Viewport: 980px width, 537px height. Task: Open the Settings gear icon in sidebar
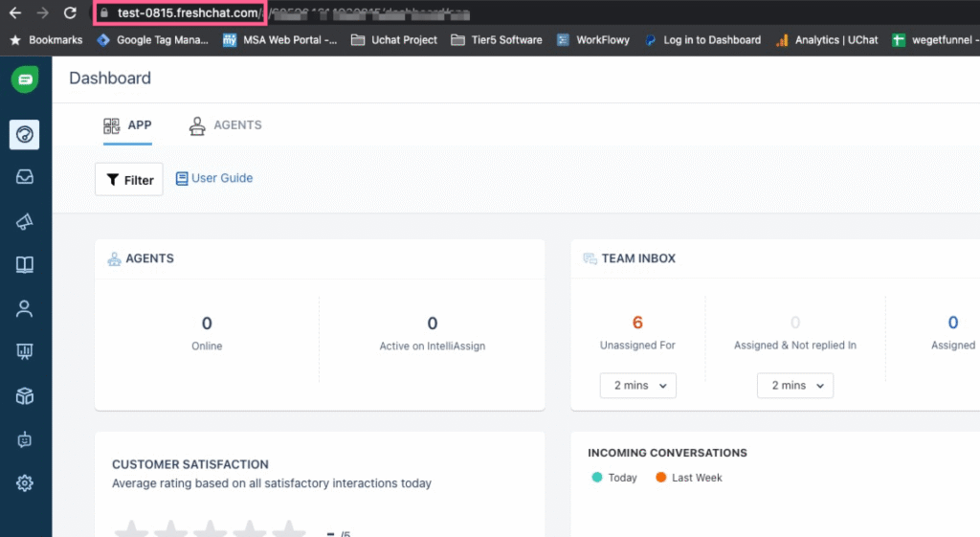click(x=25, y=483)
